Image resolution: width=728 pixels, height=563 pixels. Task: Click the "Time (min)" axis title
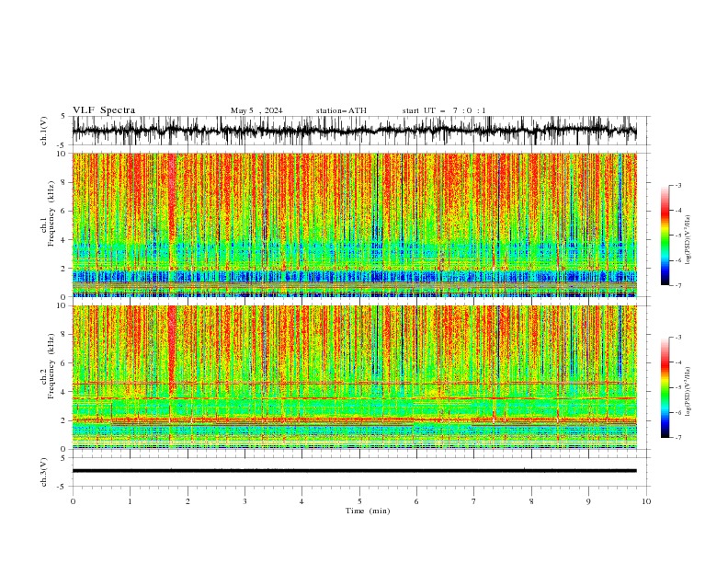click(368, 511)
